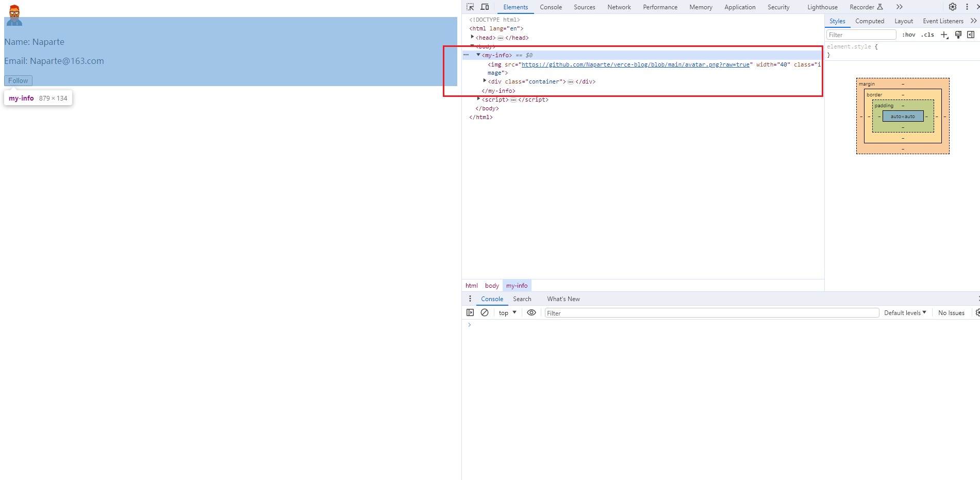Image resolution: width=980 pixels, height=480 pixels.
Task: Click the script node ellipsis icon
Action: coord(513,100)
